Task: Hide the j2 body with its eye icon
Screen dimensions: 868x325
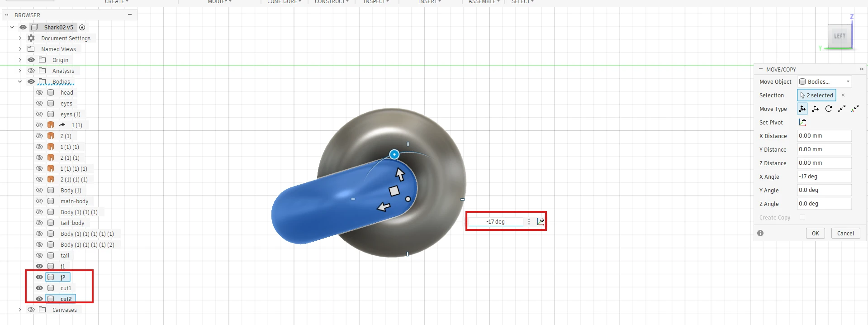Action: (x=39, y=277)
